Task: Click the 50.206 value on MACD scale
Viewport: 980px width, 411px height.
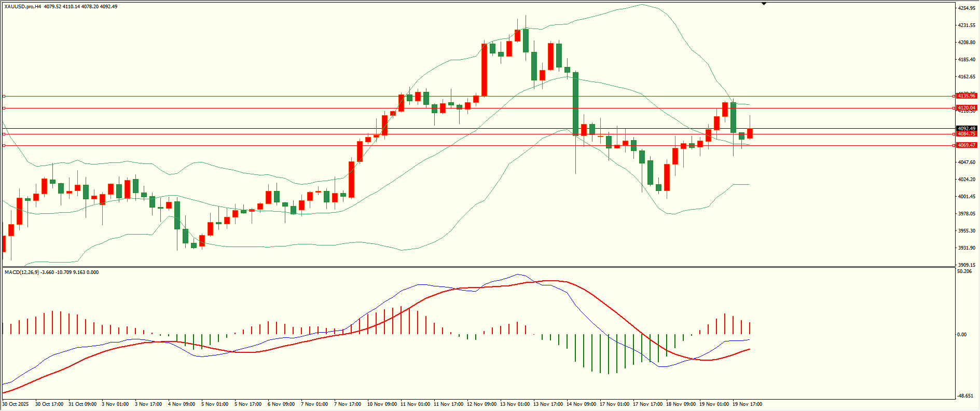Action: 964,271
